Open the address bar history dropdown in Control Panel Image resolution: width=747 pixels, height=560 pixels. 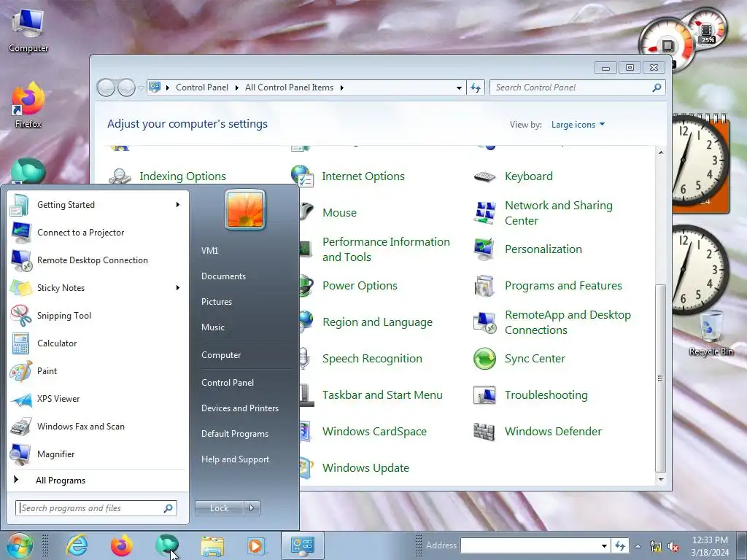[x=459, y=87]
